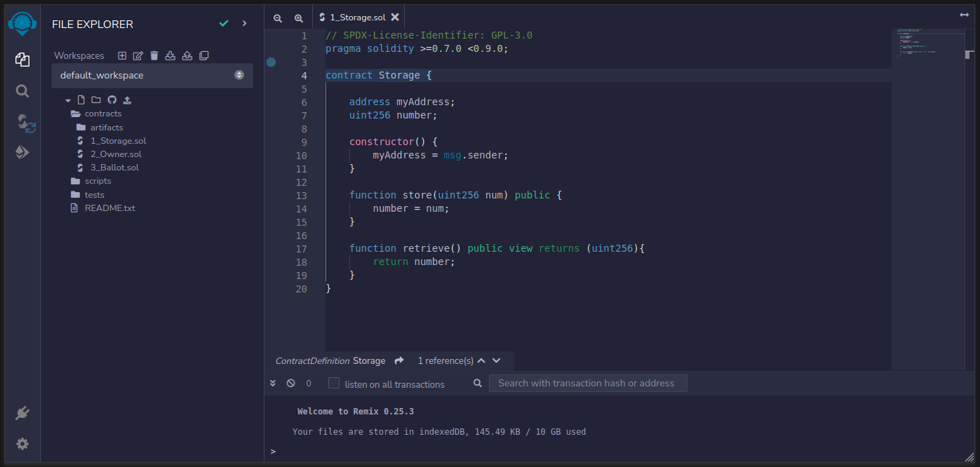The image size is (980, 467).
Task: Click line number 20 in the gutter
Action: 301,288
